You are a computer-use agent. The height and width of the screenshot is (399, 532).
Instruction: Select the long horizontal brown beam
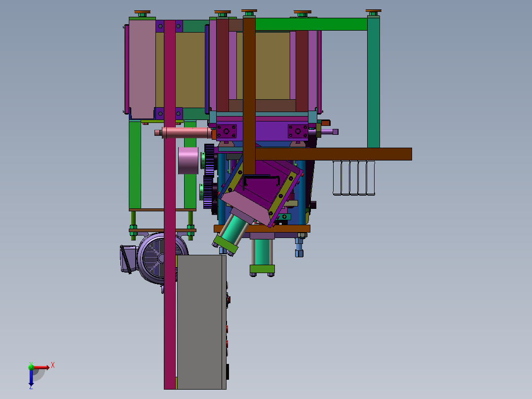[333, 154]
